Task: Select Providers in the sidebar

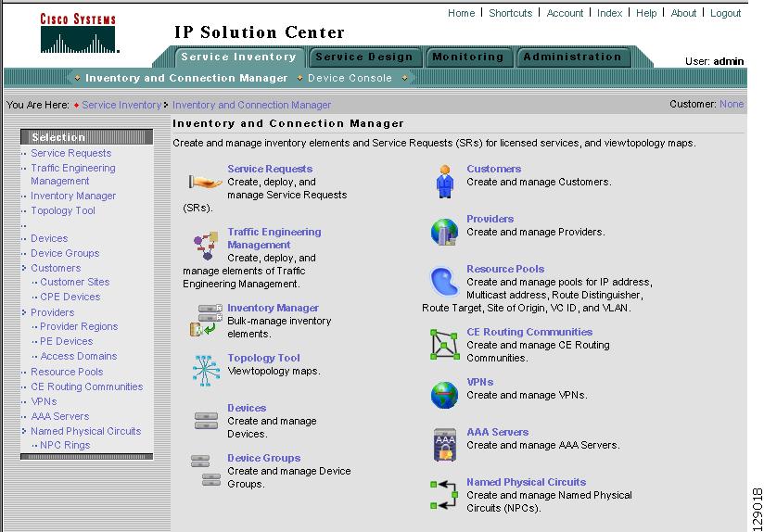Action: (52, 312)
